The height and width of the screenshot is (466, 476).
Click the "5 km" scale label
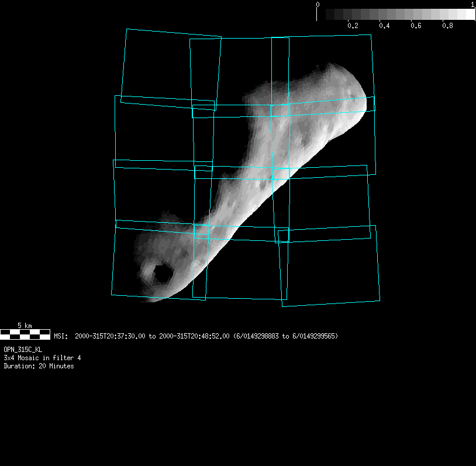click(25, 325)
